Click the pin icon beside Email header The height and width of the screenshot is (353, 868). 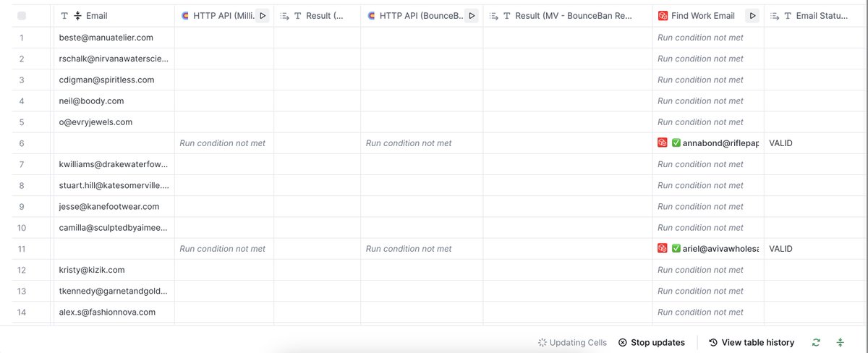pyautogui.click(x=78, y=15)
